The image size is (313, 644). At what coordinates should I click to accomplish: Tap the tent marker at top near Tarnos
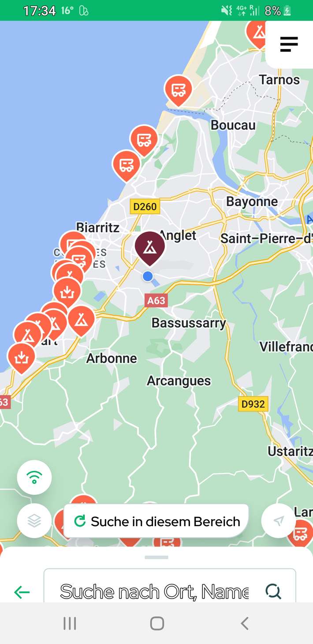(x=258, y=32)
